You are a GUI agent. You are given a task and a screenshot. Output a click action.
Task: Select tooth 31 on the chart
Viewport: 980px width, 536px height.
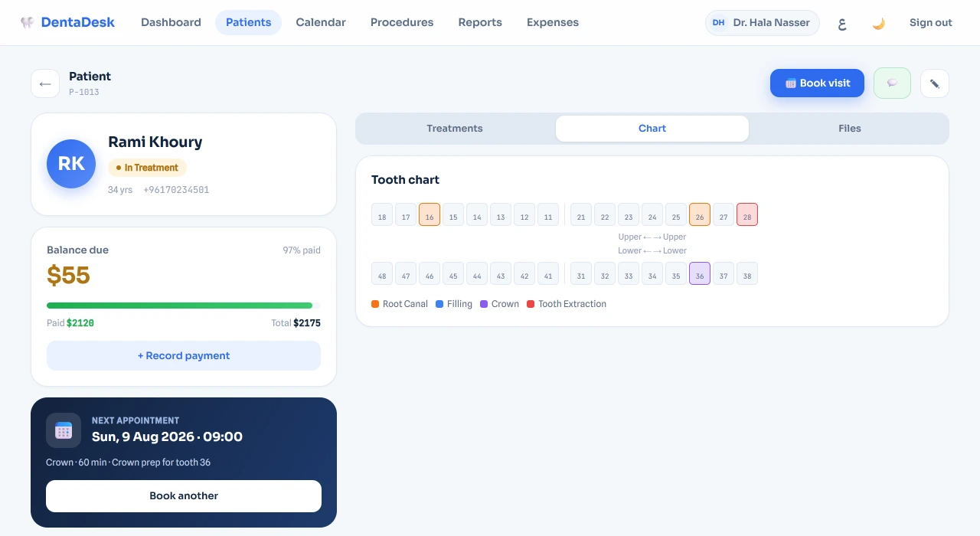(581, 273)
